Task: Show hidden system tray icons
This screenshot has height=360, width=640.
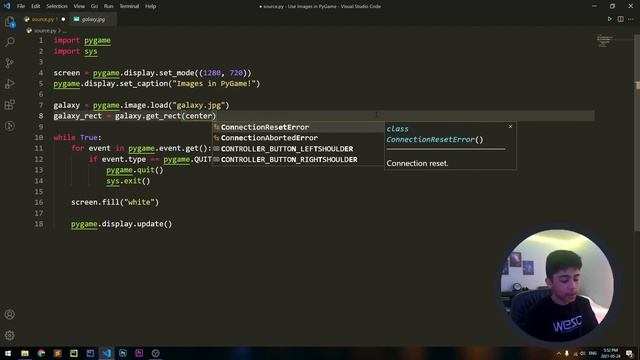Action: click(559, 353)
